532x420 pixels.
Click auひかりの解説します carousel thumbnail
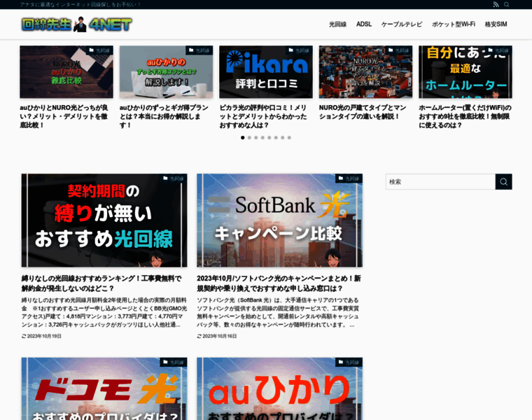pos(167,72)
